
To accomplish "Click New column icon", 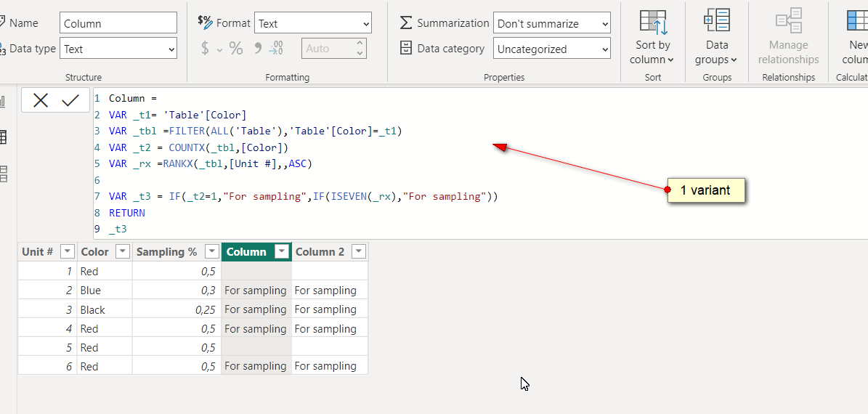I will tap(858, 21).
